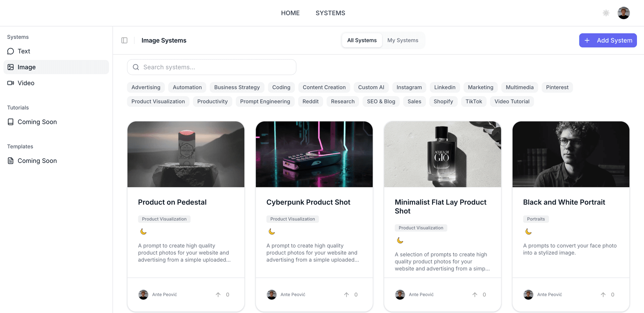Viewport: 644px width, 313px height.
Task: Click the moon icon on Minimalist Flat Lay card
Action: tap(400, 240)
